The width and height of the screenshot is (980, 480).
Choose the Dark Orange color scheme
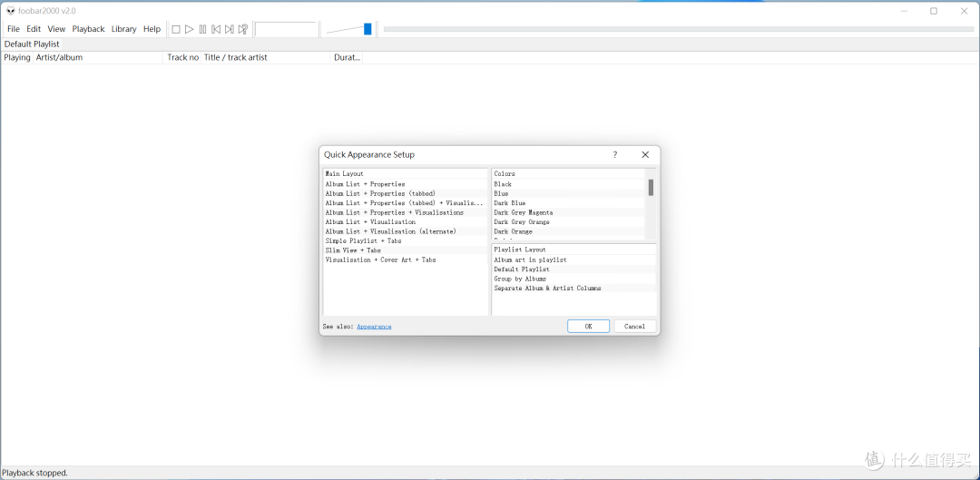(569, 231)
